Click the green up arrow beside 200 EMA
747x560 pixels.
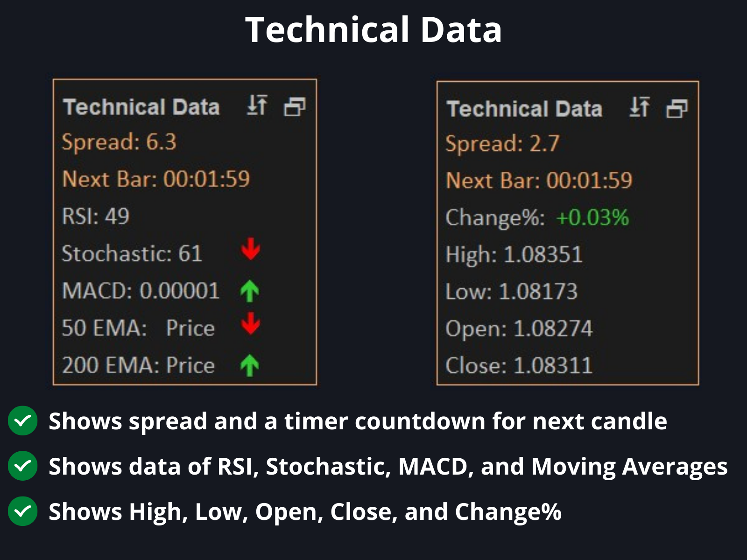[x=250, y=365]
